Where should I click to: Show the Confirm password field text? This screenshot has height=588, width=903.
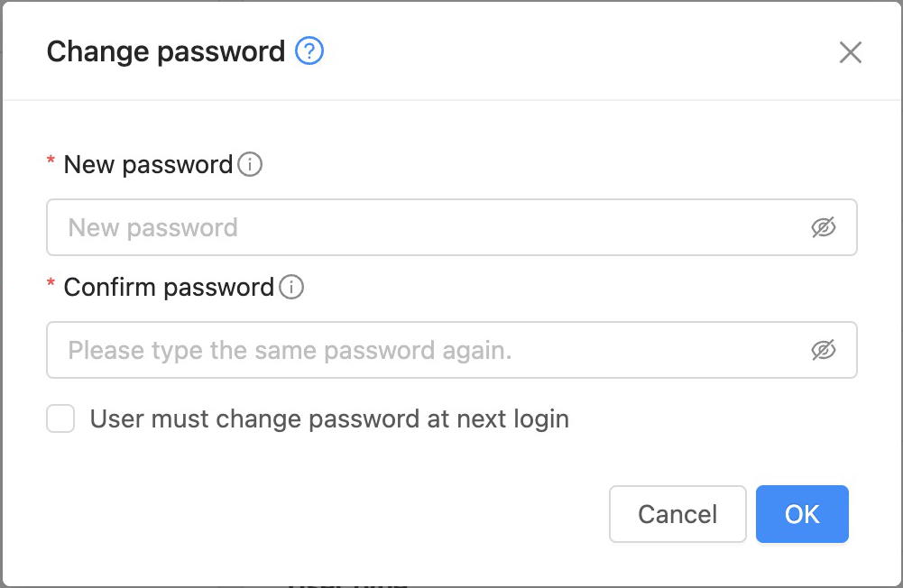823,350
